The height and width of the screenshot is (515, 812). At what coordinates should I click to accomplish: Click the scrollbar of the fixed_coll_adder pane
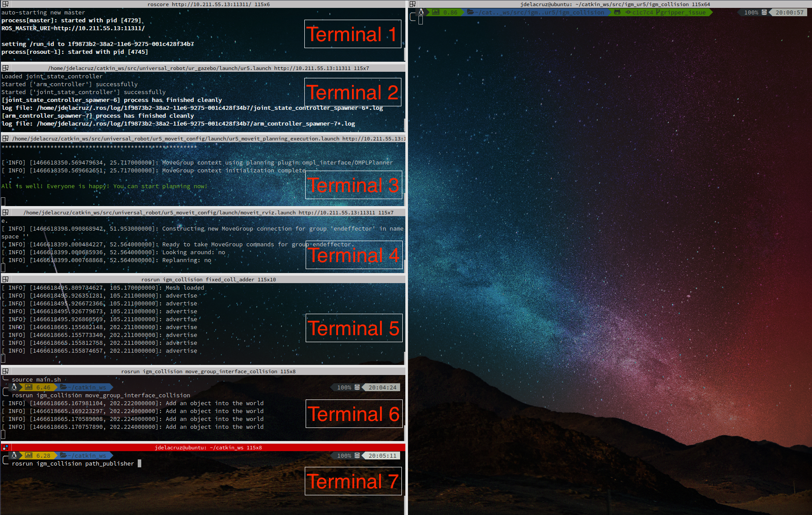pos(405,324)
